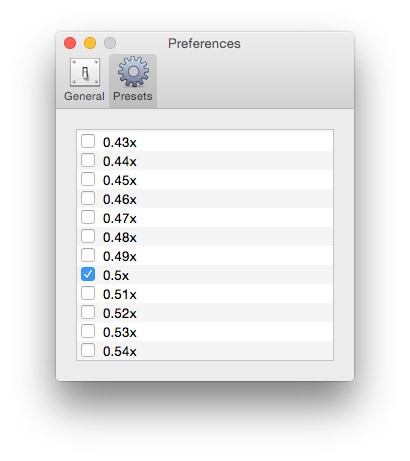Tick the 0.52x checkbox
The width and height of the screenshot is (410, 461).
(88, 312)
